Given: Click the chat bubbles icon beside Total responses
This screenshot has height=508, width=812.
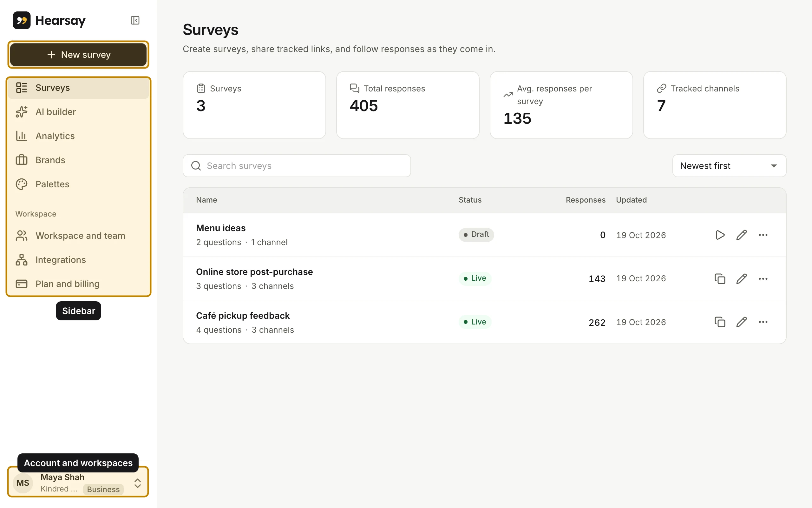Looking at the screenshot, I should [354, 88].
